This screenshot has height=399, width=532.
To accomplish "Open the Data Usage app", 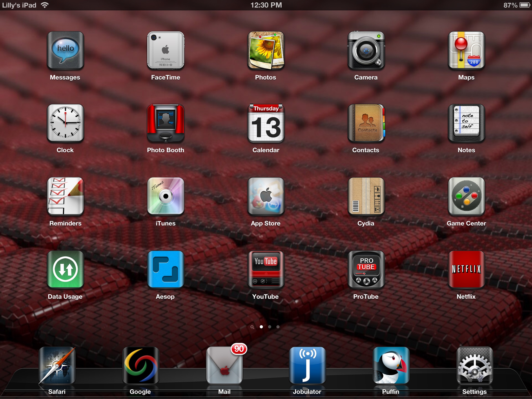I will [x=65, y=269].
